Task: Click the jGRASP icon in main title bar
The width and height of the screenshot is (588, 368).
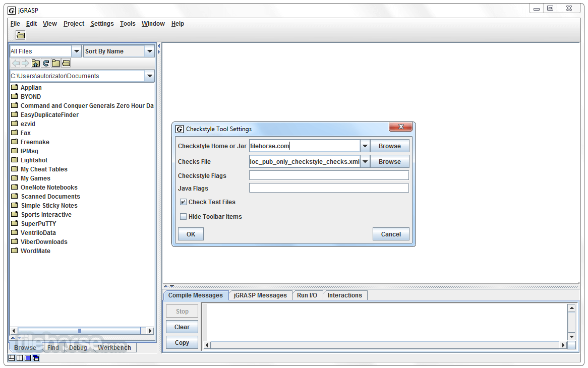Action: [12, 10]
